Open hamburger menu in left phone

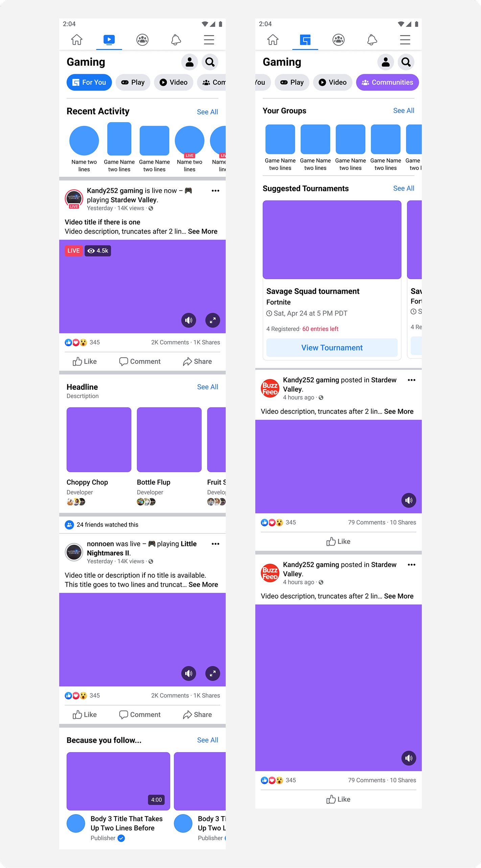[x=209, y=40]
